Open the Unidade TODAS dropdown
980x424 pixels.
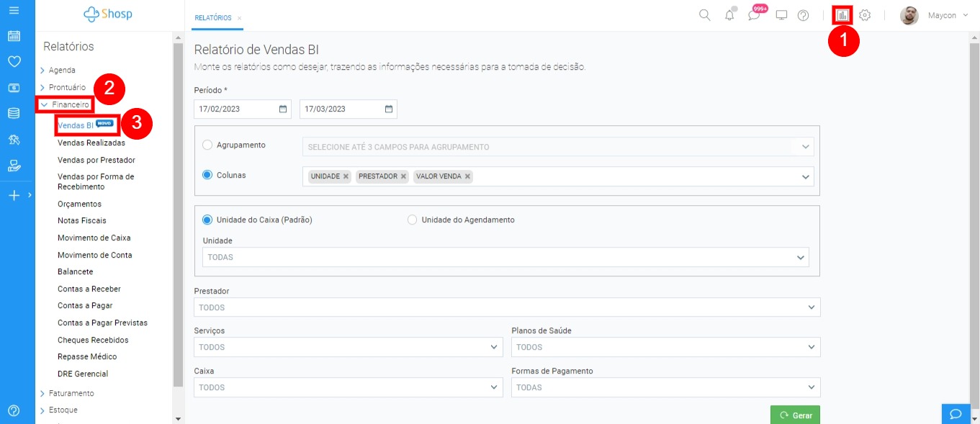pyautogui.click(x=505, y=257)
